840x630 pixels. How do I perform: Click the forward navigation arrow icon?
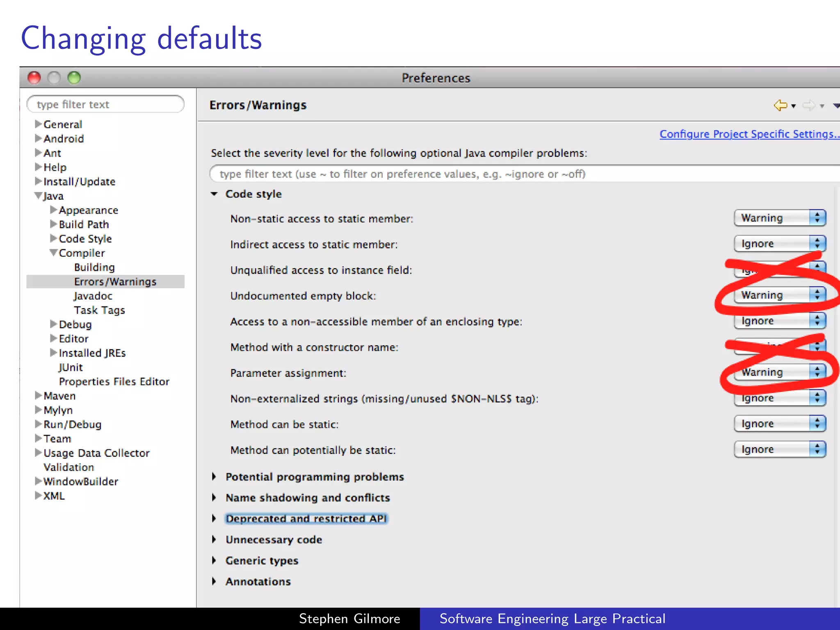click(x=809, y=105)
